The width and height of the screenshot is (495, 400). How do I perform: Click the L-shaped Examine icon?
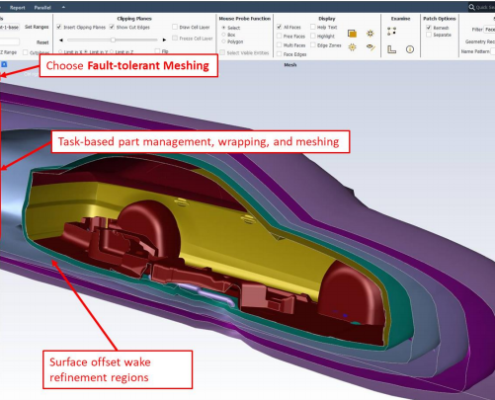(392, 50)
